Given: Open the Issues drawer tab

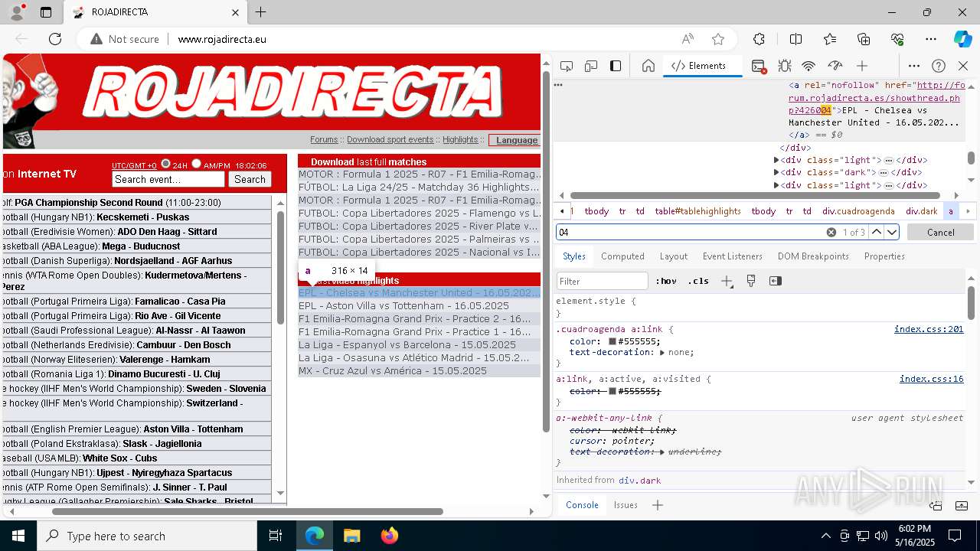Looking at the screenshot, I should point(626,505).
